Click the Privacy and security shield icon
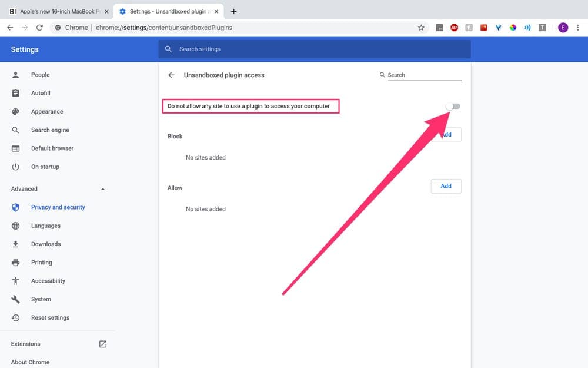Image resolution: width=588 pixels, height=368 pixels. point(15,207)
